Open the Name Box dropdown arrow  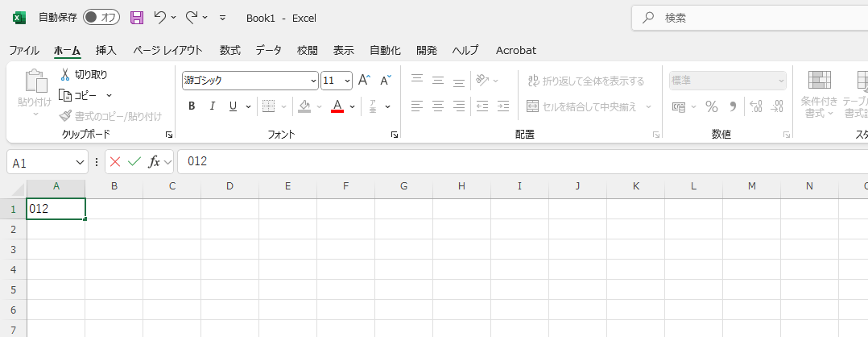(79, 163)
